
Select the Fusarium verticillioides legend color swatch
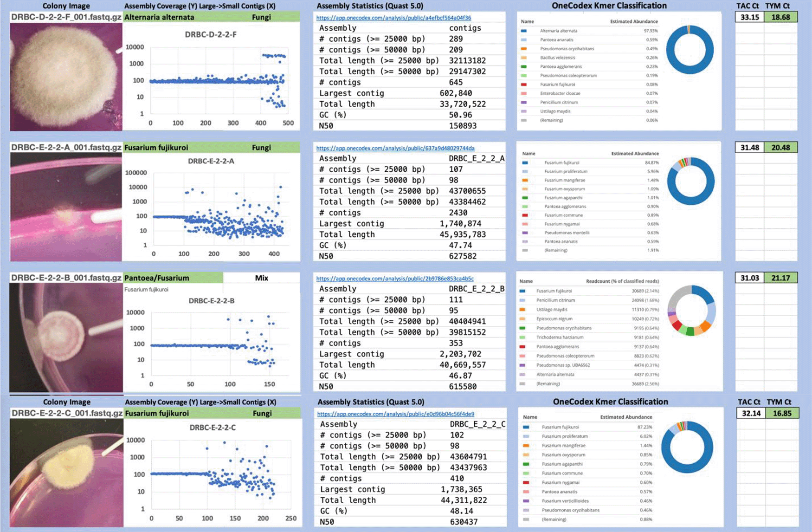point(526,501)
